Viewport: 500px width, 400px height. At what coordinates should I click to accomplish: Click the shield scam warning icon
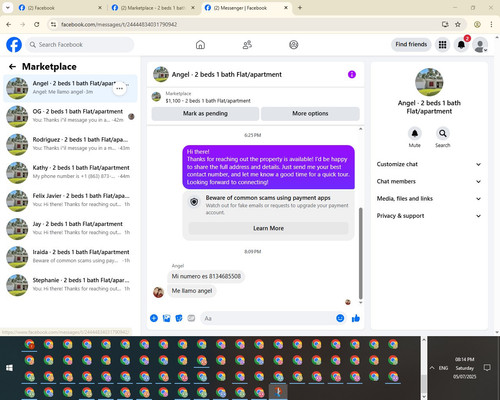194,202
